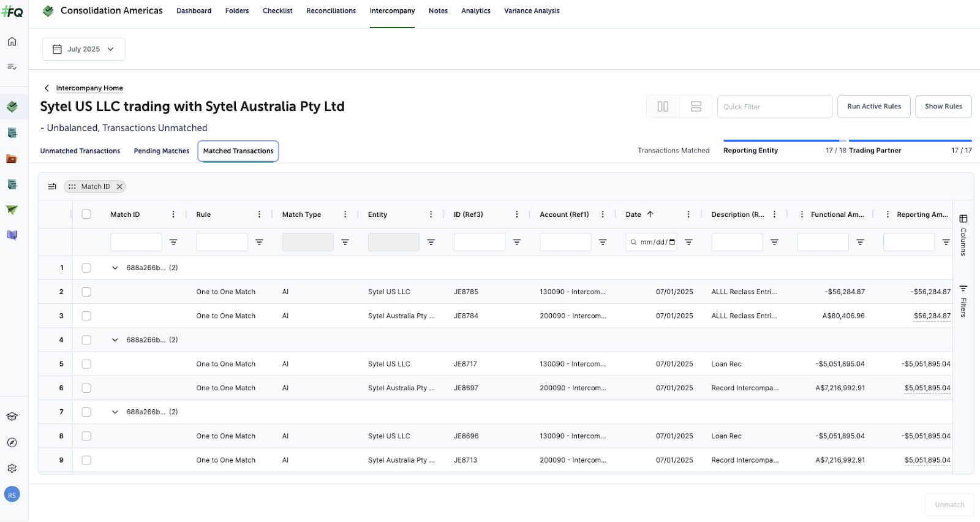
Task: Switch to stacked row view layout icon
Action: pyautogui.click(x=696, y=107)
